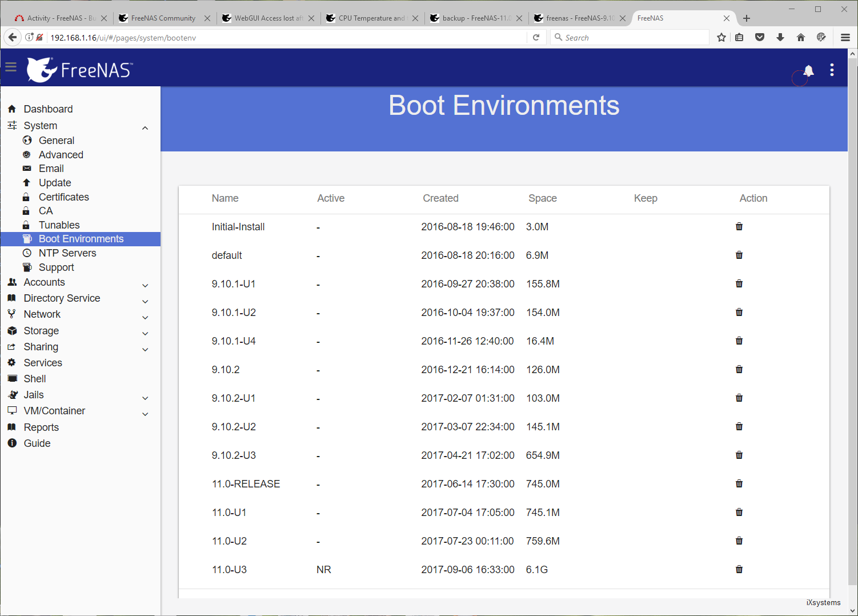Click the browser address bar
858x616 pixels.
[x=286, y=38]
